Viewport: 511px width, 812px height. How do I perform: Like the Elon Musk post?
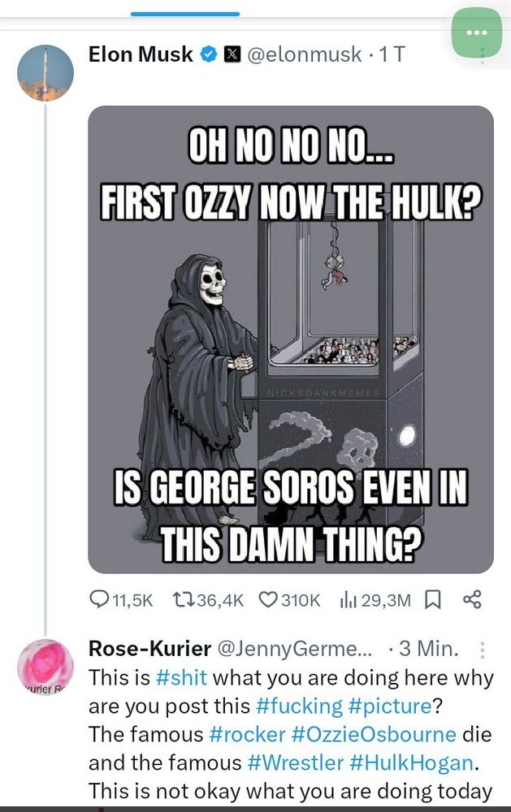click(x=268, y=600)
